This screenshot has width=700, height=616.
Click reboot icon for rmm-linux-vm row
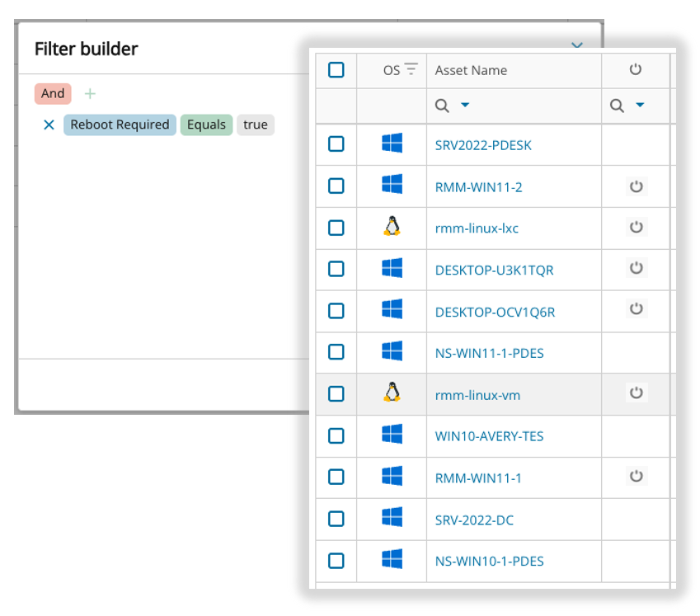tap(635, 393)
